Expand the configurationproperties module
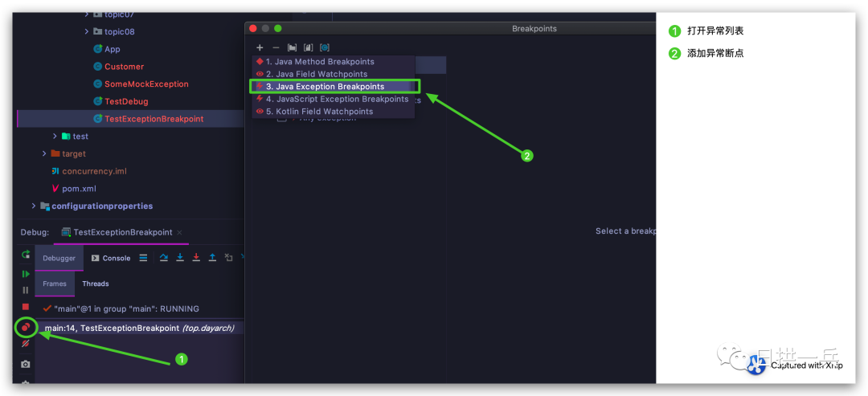868x396 pixels. 35,206
